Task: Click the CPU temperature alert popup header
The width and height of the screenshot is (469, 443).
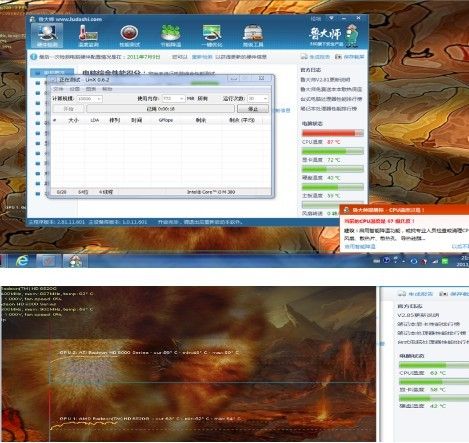Action: tap(404, 210)
